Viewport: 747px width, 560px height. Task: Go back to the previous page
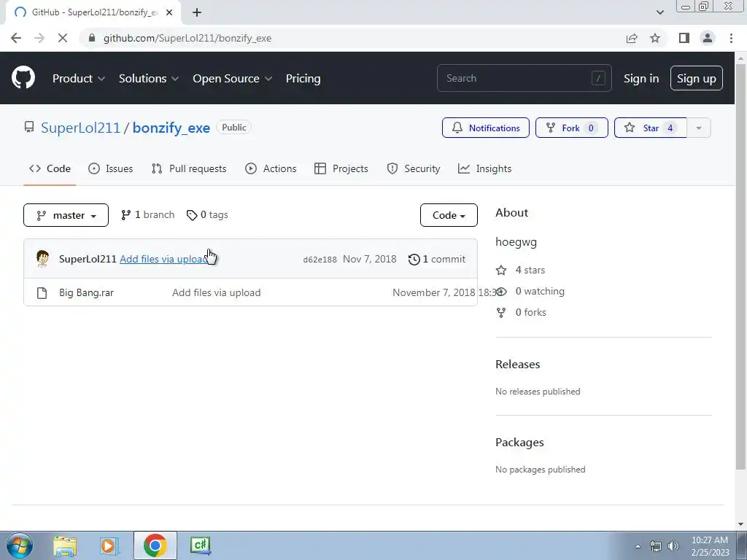[x=16, y=38]
